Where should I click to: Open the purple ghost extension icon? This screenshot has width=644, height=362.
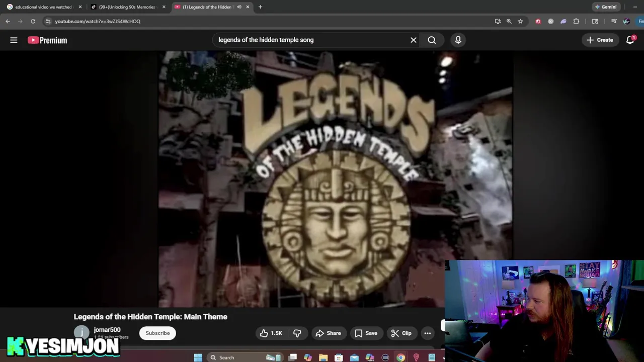[x=563, y=21]
